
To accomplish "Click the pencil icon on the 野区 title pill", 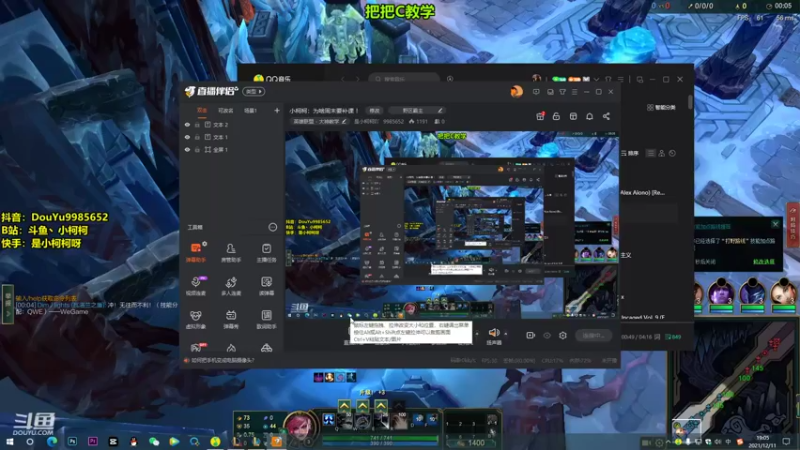I will tap(440, 110).
